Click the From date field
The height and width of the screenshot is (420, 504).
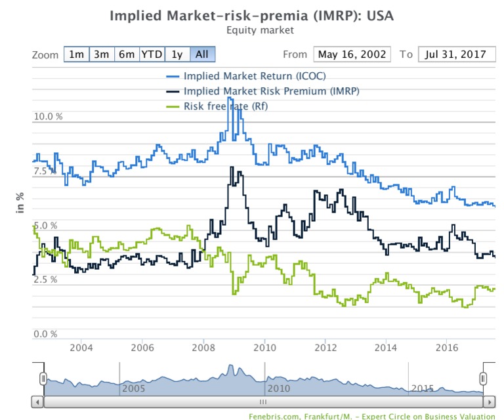352,54
